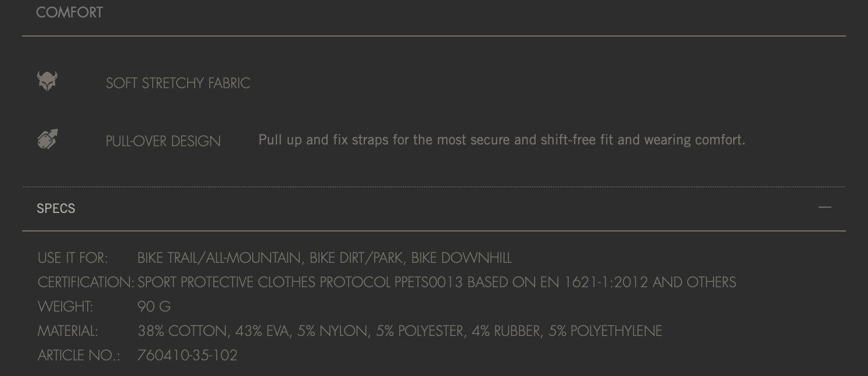Click the Material spec label
Screen dimensions: 868x376
67,331
